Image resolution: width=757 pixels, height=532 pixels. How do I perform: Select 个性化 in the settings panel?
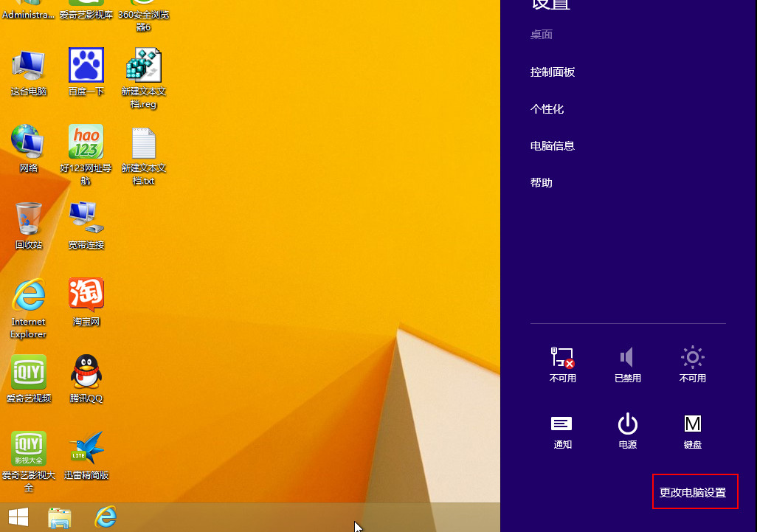tap(547, 109)
